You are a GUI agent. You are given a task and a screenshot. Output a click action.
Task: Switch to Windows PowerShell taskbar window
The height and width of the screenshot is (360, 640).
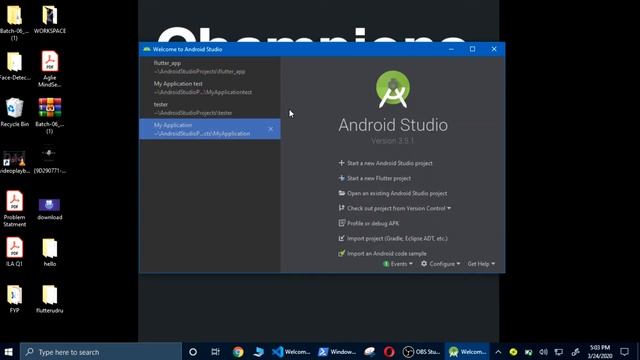tap(337, 351)
